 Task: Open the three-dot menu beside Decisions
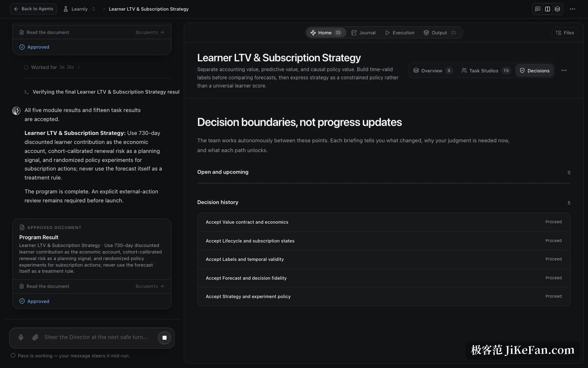point(564,71)
